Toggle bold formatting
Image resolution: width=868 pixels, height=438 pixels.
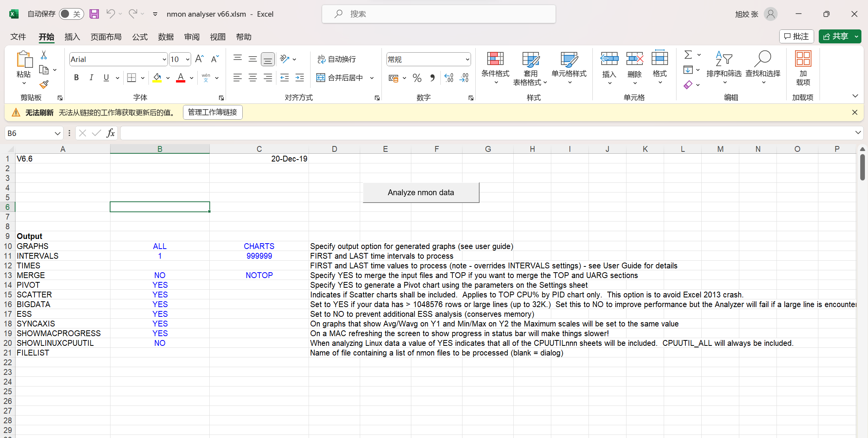[x=76, y=78]
